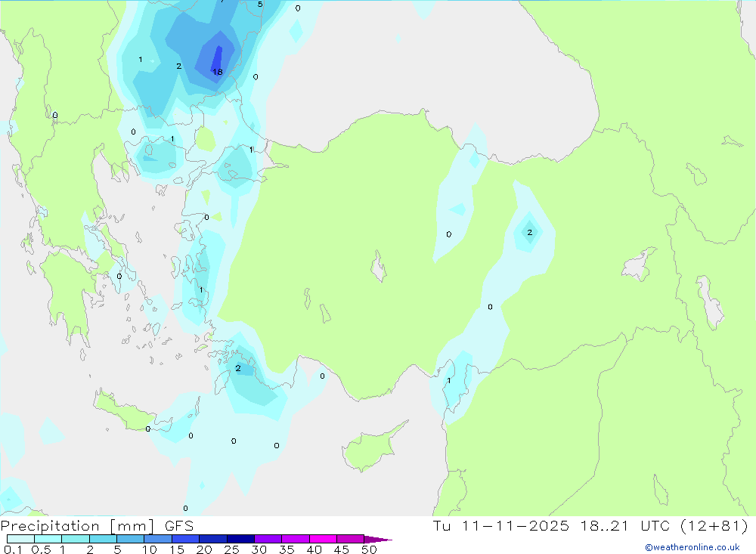Select the 0.5–1 mm legend color swatch
Viewport: 756px width, 554px height.
48,539
